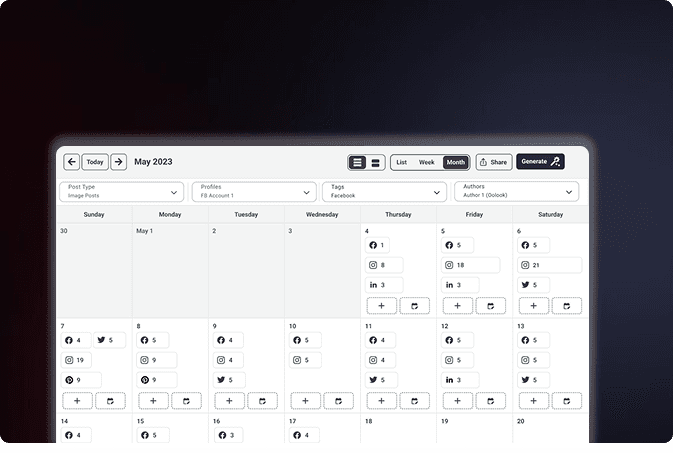This screenshot has width=673, height=453.
Task: Go to the previous month with the back arrow
Action: coord(71,162)
